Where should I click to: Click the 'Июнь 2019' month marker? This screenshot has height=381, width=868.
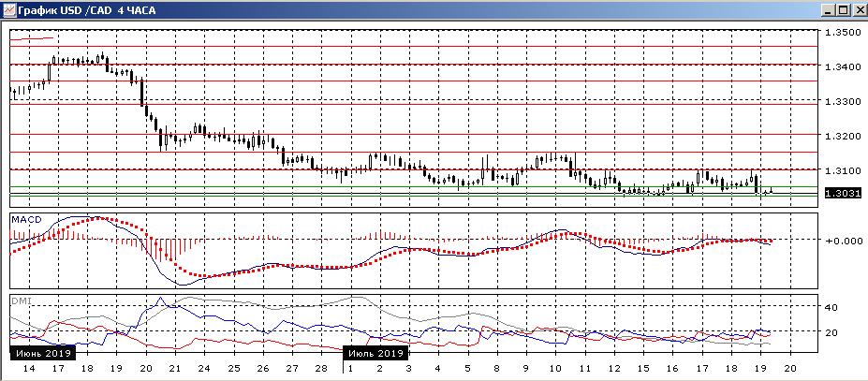(x=43, y=353)
